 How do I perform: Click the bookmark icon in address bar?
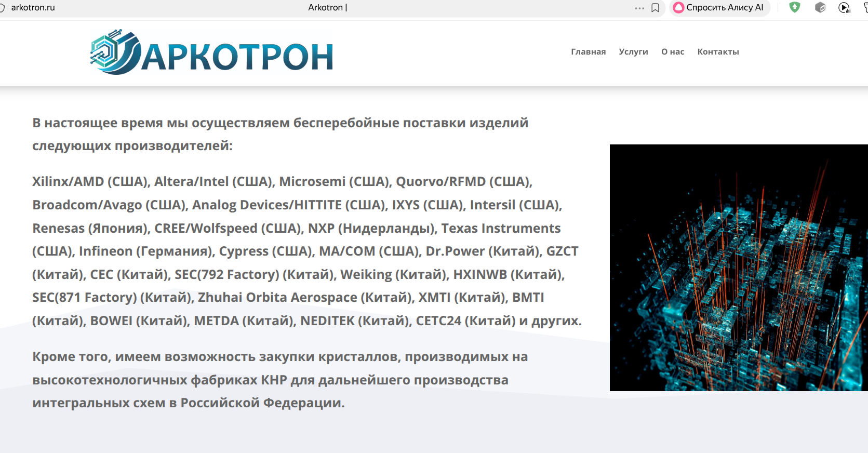coord(655,8)
